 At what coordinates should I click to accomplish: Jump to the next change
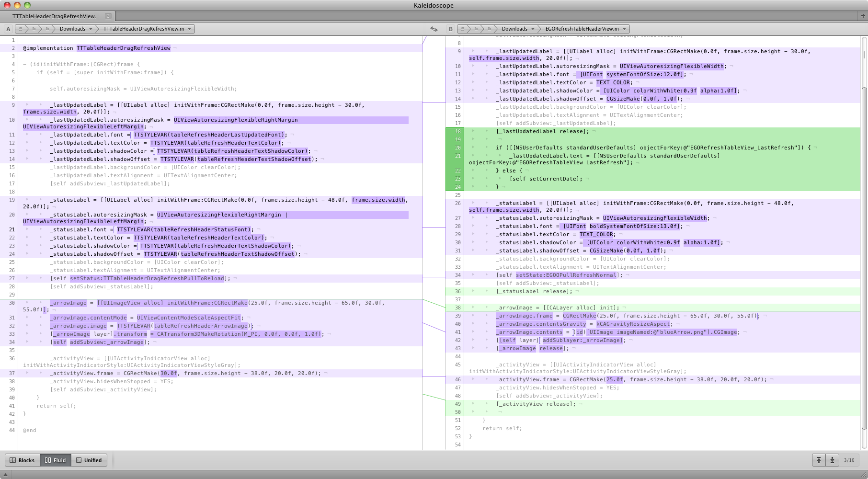pyautogui.click(x=832, y=460)
